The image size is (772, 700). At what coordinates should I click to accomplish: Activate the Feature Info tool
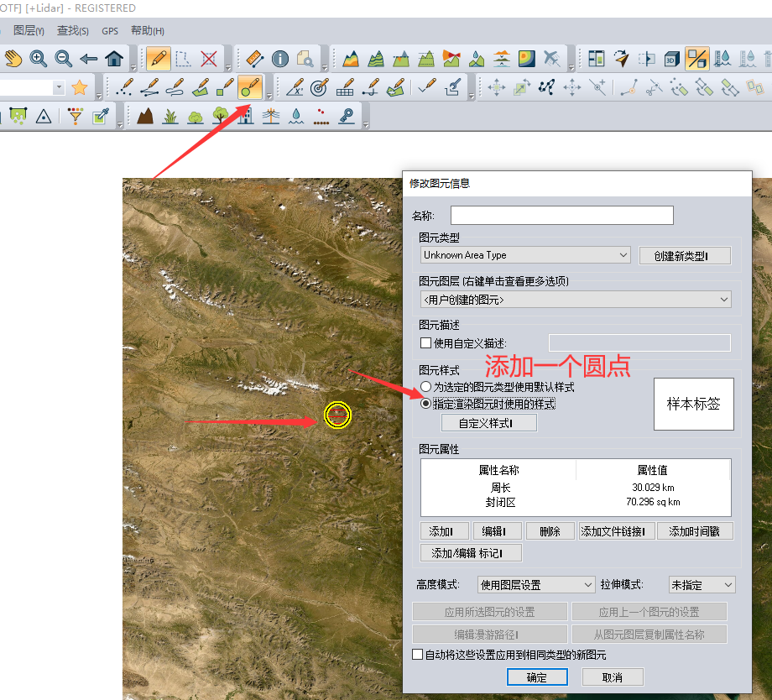[279, 59]
